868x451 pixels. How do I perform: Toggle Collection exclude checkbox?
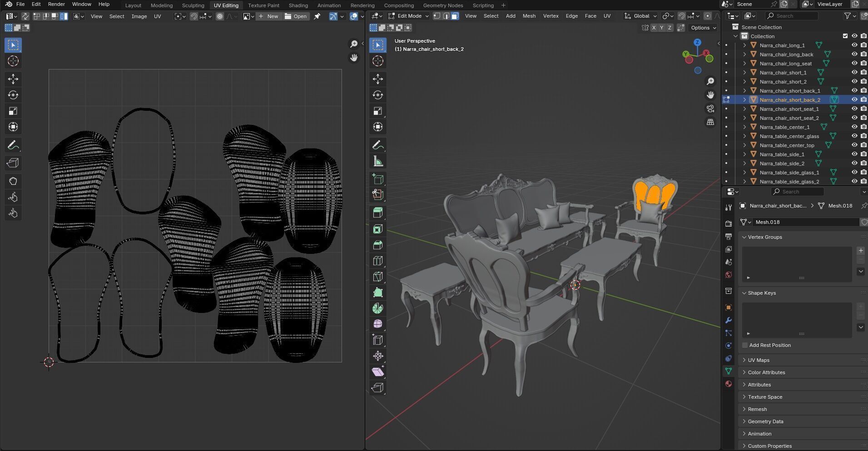click(x=845, y=36)
